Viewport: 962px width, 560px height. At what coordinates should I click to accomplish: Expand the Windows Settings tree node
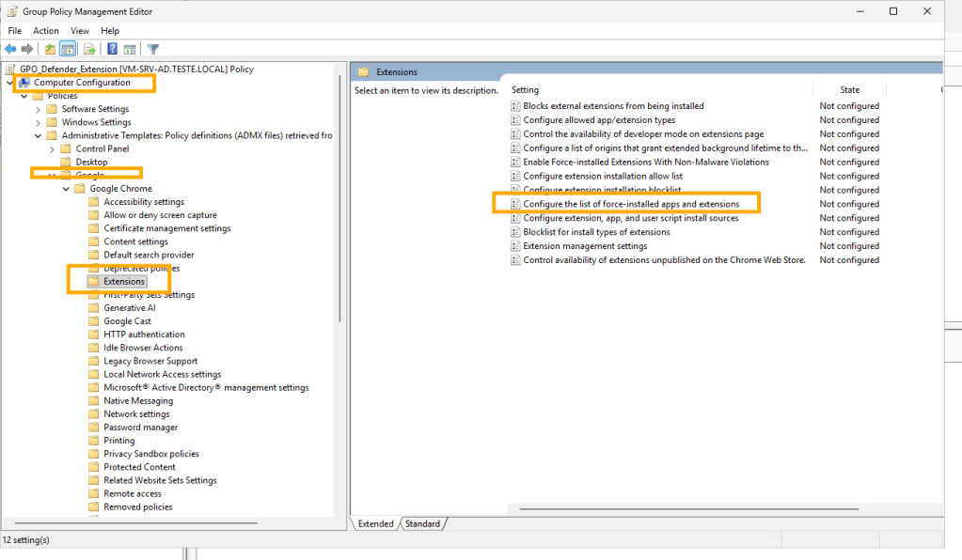coord(39,122)
